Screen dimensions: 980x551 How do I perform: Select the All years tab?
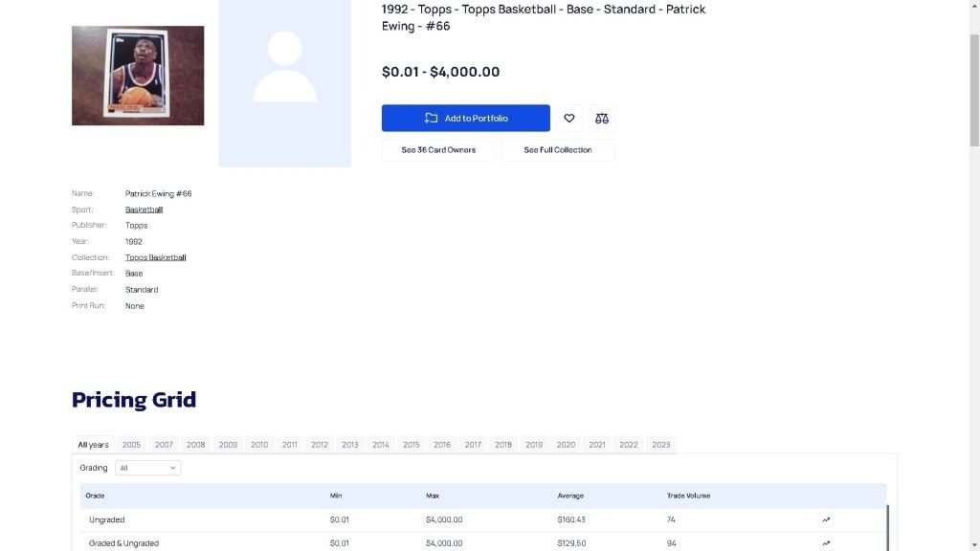click(93, 445)
